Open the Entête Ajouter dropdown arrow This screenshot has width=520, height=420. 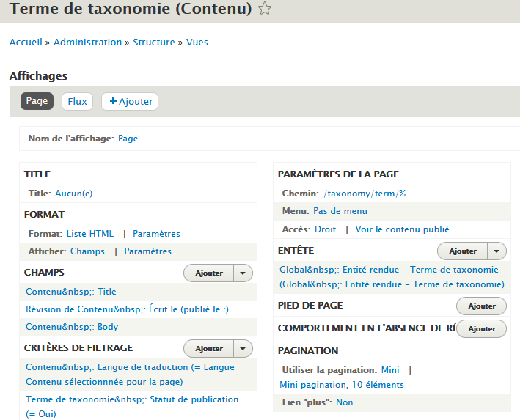pyautogui.click(x=497, y=251)
